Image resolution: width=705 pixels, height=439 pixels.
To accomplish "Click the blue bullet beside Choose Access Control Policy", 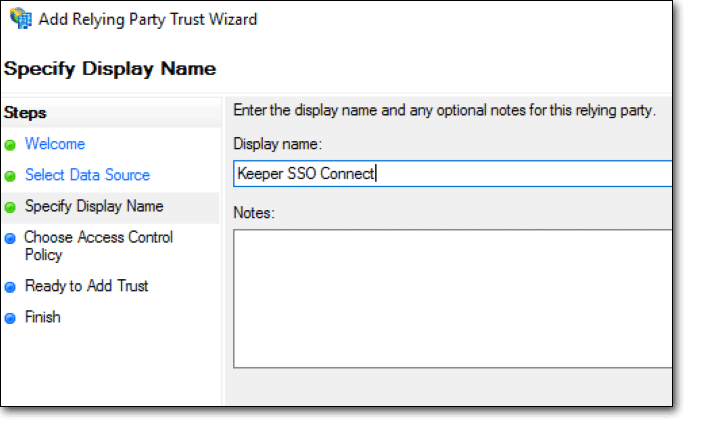I will [10, 238].
